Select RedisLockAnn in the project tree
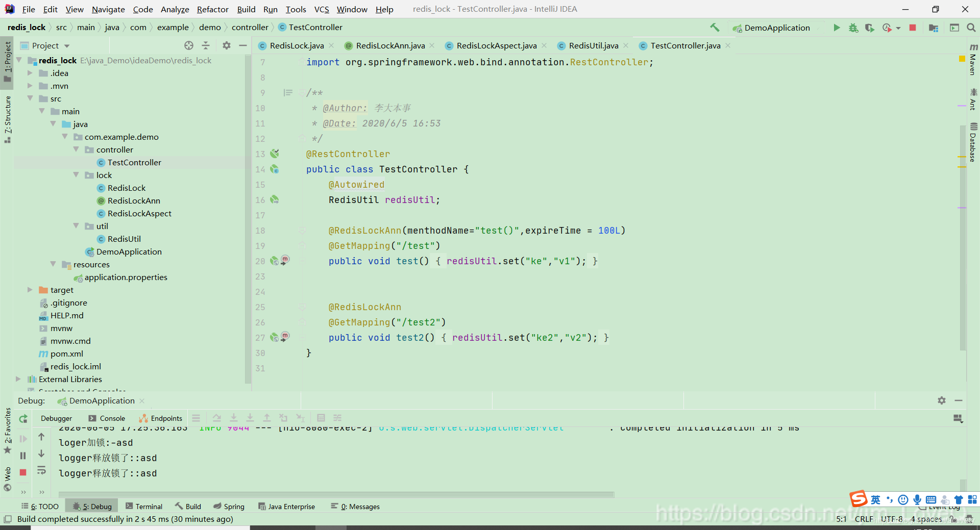980x530 pixels. click(x=134, y=200)
